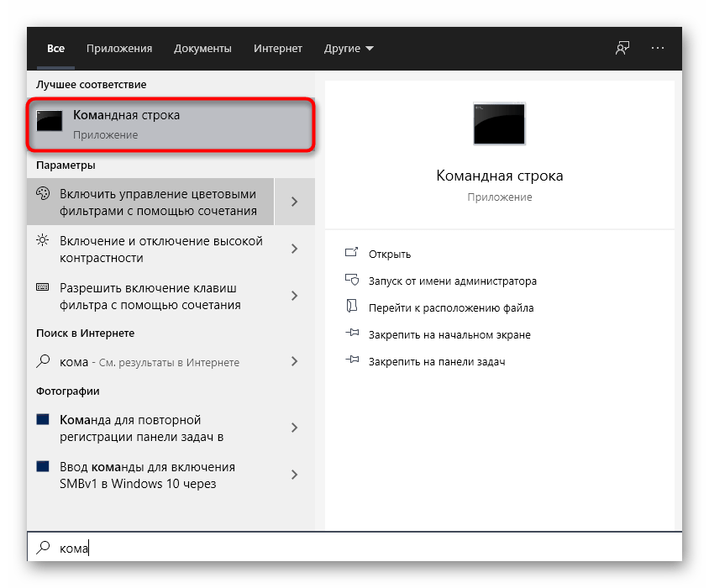
Task: Click the search input field containing кома
Action: [x=353, y=548]
